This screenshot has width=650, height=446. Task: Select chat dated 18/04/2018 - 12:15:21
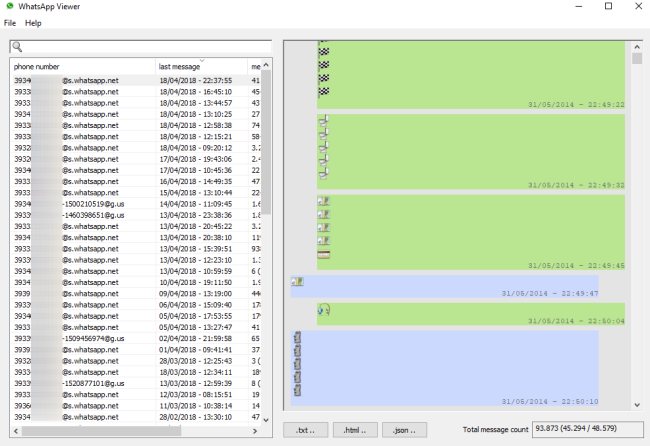(136, 136)
